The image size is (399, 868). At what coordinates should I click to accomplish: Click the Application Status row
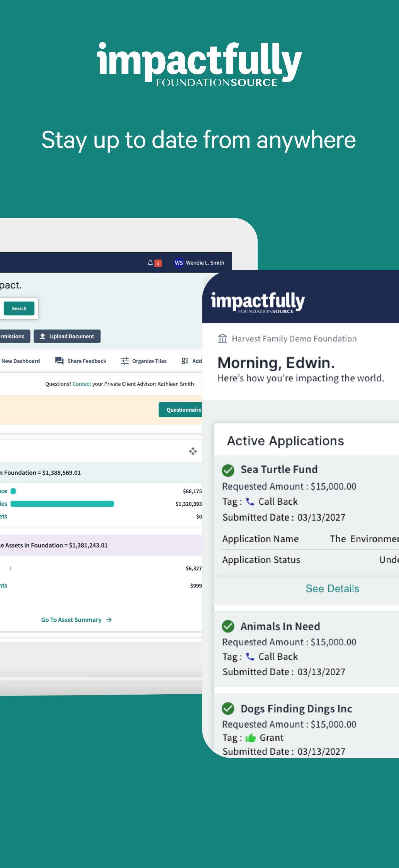pos(310,560)
